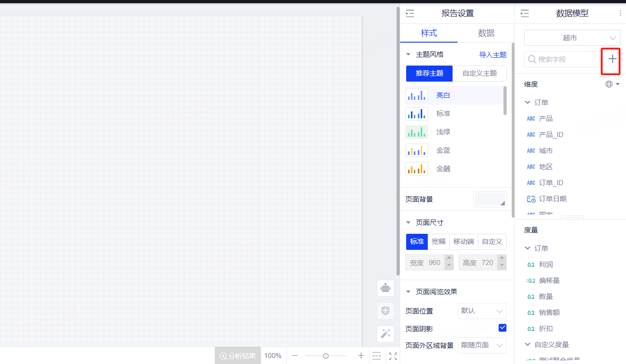Collapse the 报告设置 panel icon

(410, 14)
